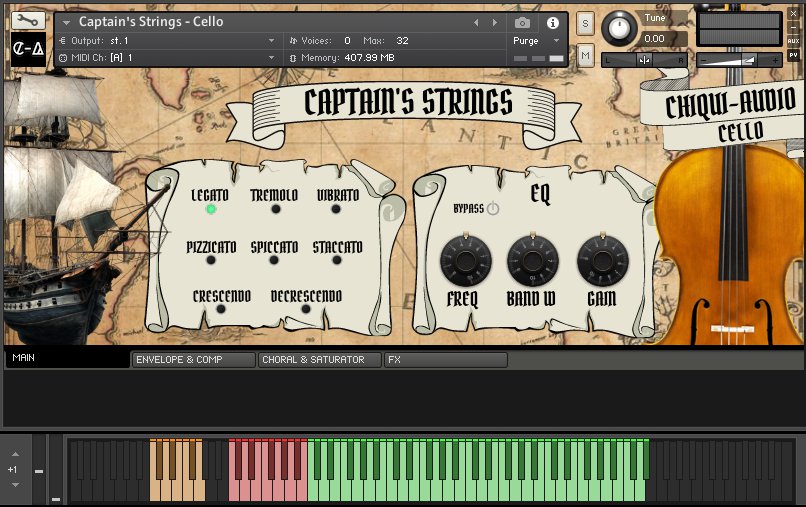
Task: Mute the instrument with M button
Action: tap(585, 56)
